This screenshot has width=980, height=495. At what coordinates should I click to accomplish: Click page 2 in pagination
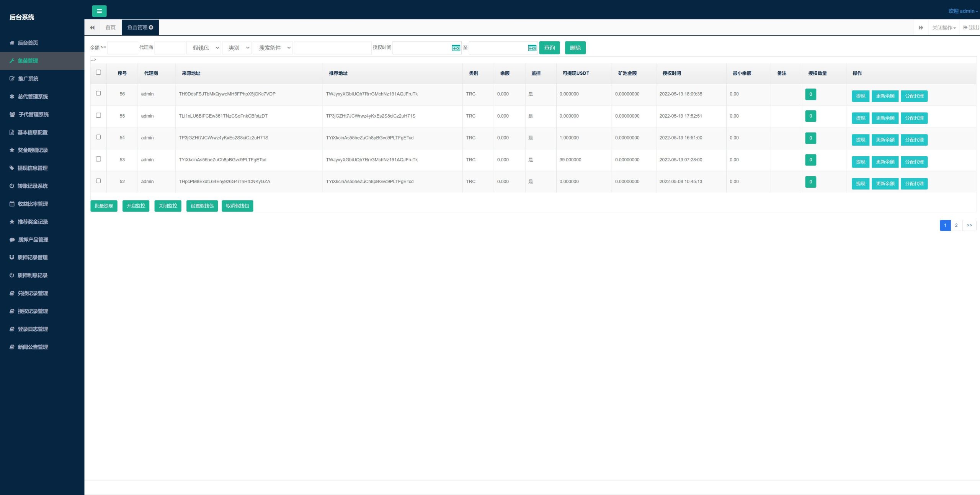click(x=956, y=225)
